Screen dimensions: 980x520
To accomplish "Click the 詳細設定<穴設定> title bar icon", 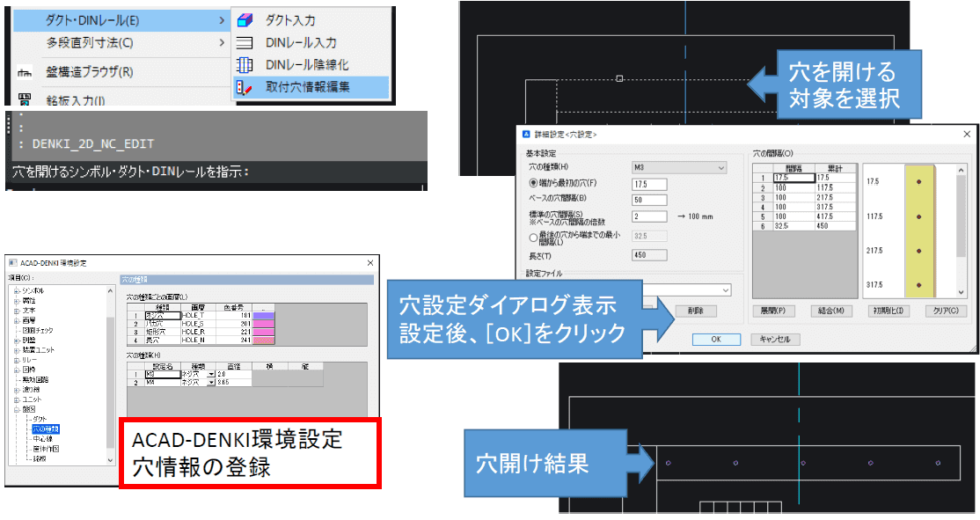I will (x=526, y=135).
